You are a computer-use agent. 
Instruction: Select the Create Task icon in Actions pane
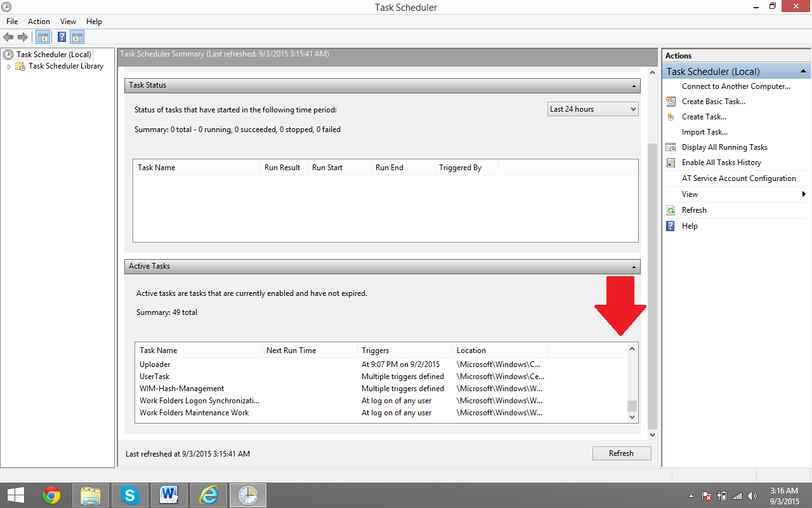coord(671,116)
